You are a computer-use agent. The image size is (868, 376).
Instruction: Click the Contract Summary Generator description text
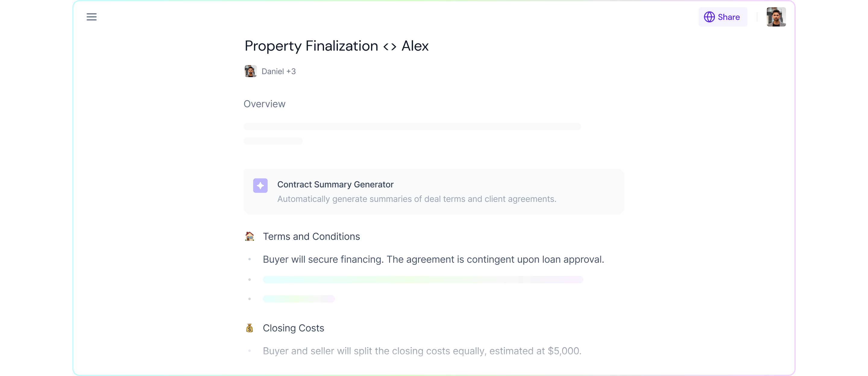[417, 199]
